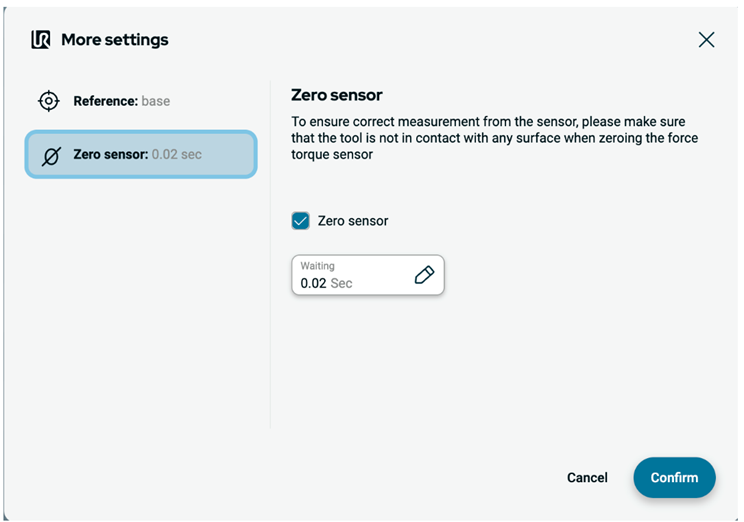Click the grey "base" reference value

click(x=156, y=101)
